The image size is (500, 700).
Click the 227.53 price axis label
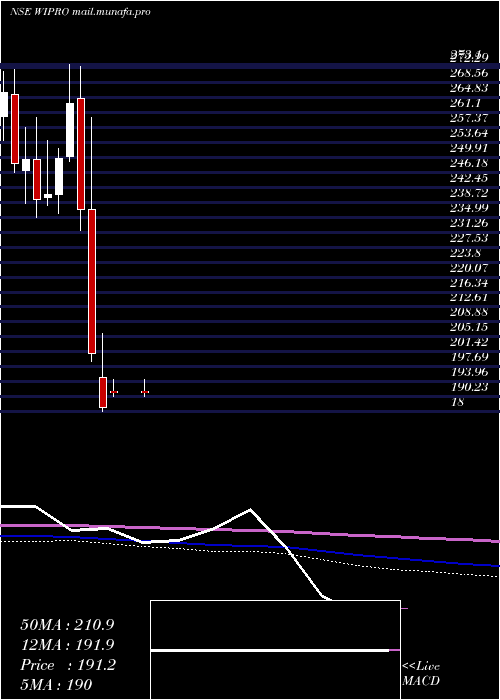(x=469, y=238)
